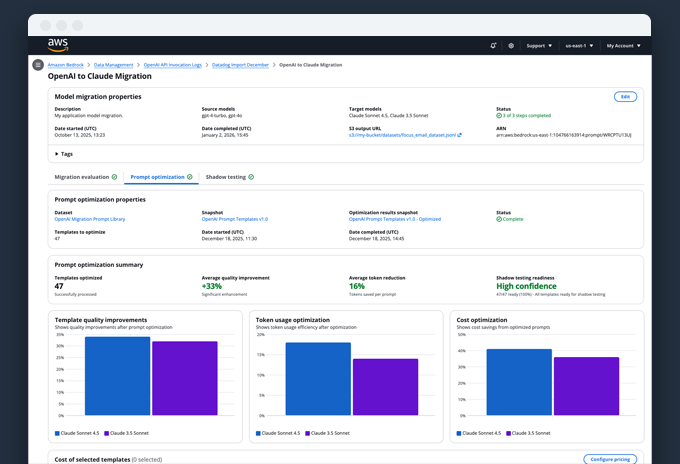Image resolution: width=680 pixels, height=464 pixels.
Task: Click the S3 output URL external link icon
Action: (x=460, y=134)
